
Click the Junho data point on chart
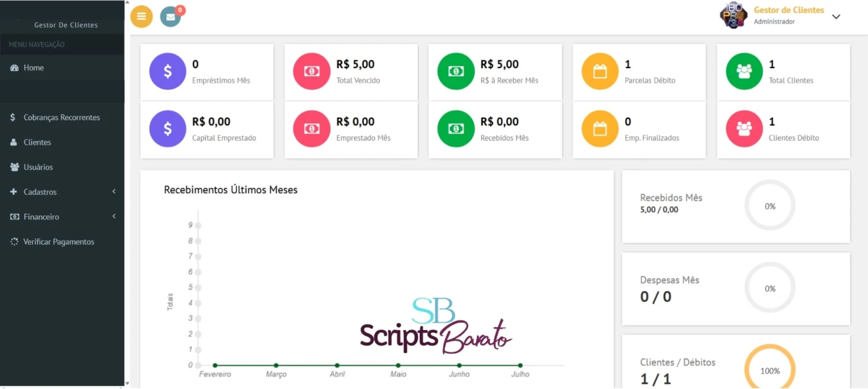pos(459,365)
